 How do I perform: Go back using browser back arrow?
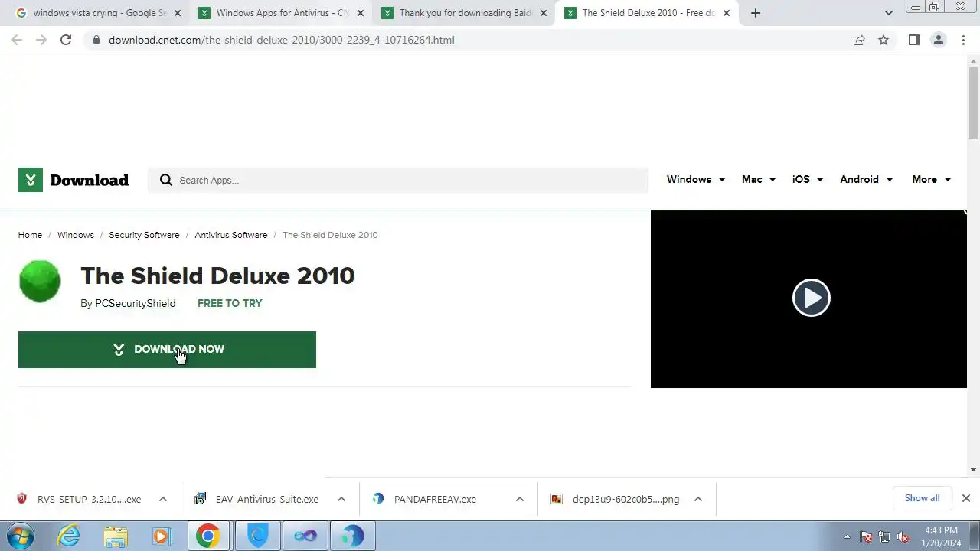[17, 40]
